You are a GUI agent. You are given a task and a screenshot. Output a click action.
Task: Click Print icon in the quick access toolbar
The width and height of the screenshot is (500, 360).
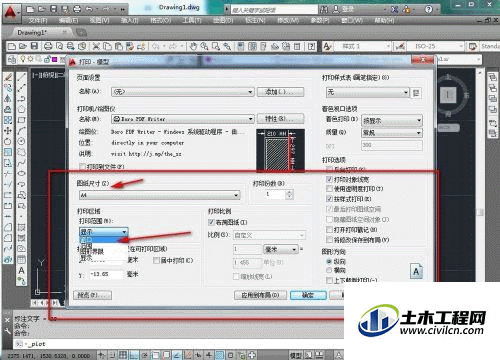[77, 9]
